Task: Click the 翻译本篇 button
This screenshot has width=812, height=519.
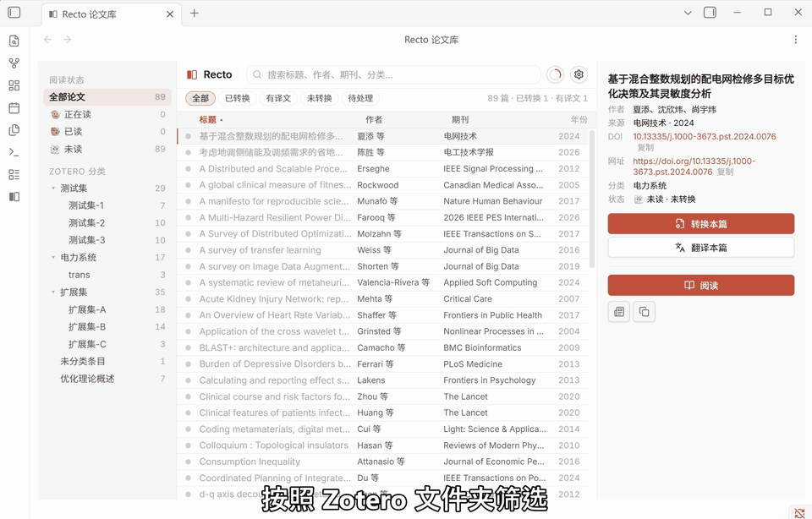Action: pyautogui.click(x=700, y=248)
